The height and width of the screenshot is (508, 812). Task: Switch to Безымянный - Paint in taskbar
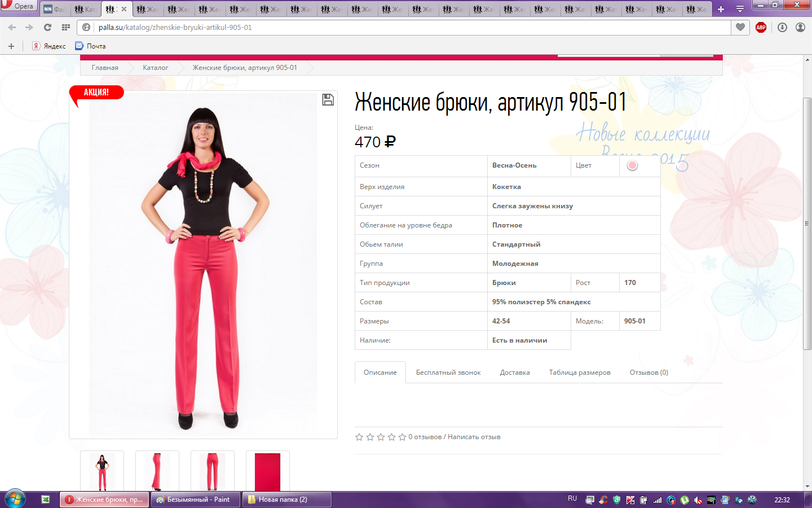pyautogui.click(x=196, y=500)
